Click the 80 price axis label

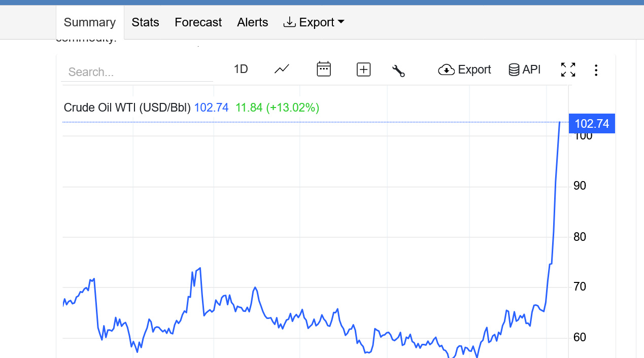580,237
